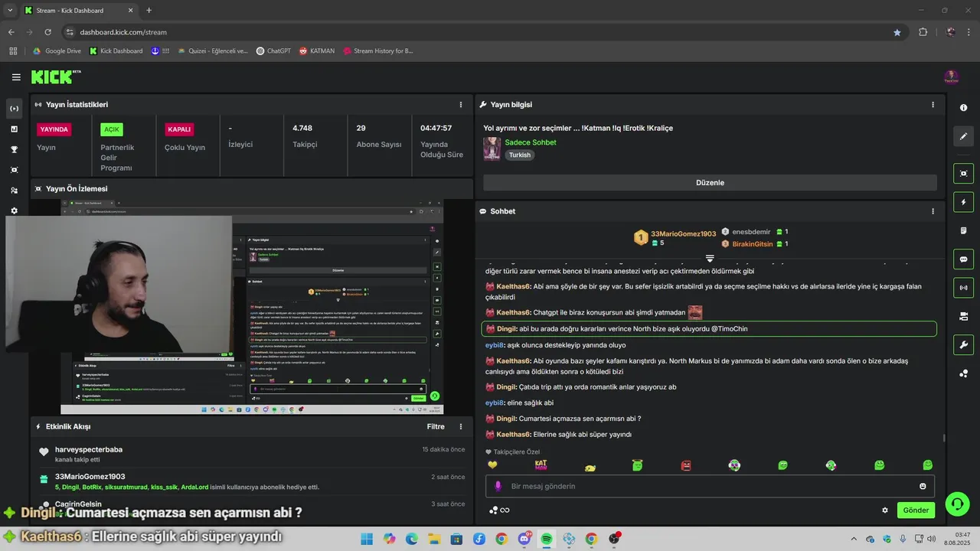Click the three-dots cluster icon in the right sidebar

[x=963, y=373]
